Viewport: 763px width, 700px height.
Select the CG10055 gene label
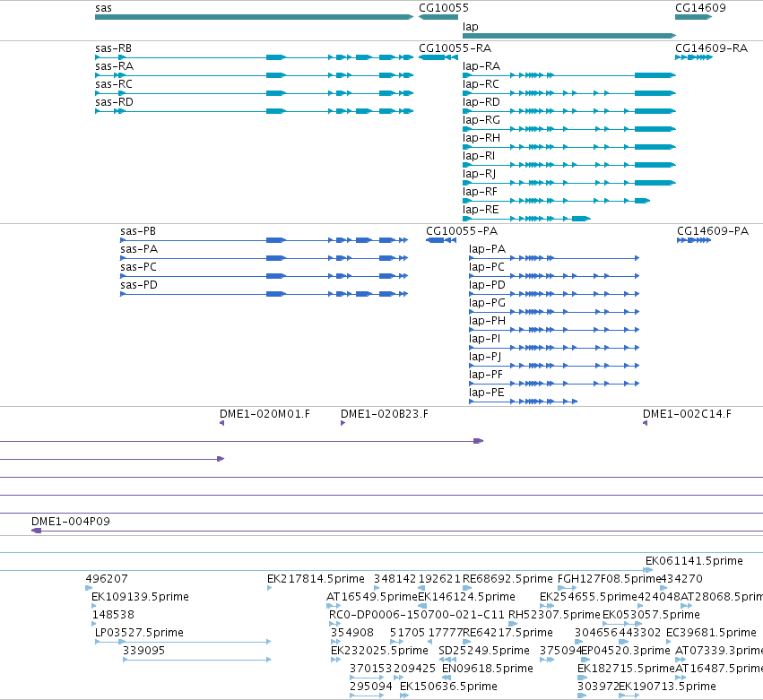point(443,8)
